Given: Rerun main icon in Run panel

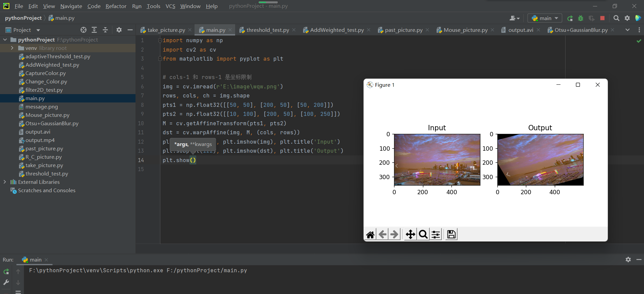Looking at the screenshot, I should 6,272.
